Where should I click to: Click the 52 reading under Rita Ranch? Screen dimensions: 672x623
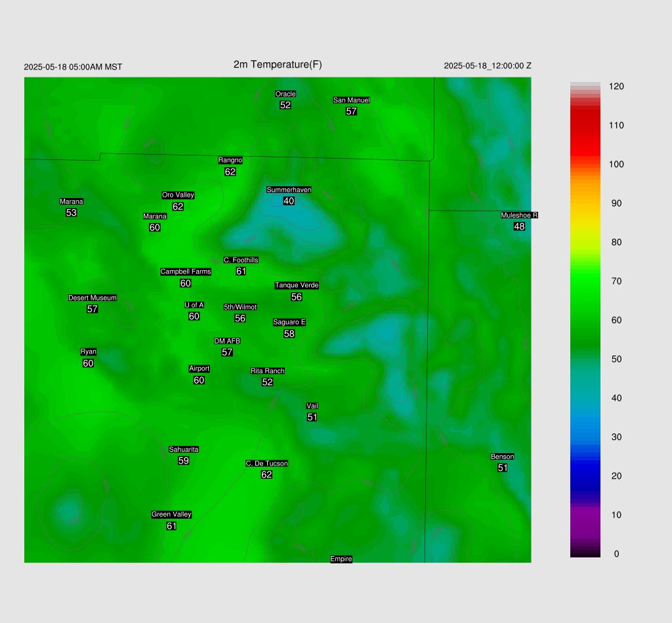[x=268, y=382]
